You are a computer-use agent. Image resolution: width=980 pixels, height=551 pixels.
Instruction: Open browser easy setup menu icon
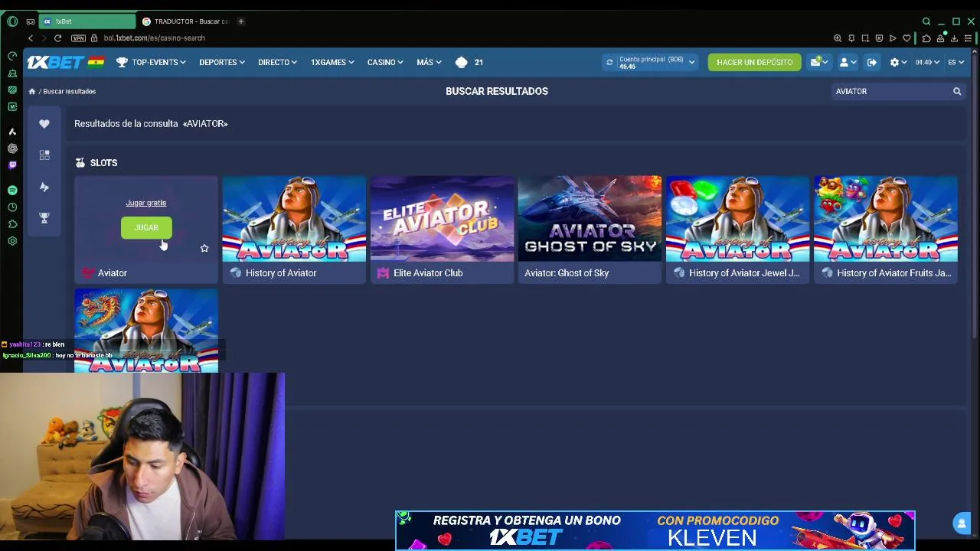pos(968,38)
